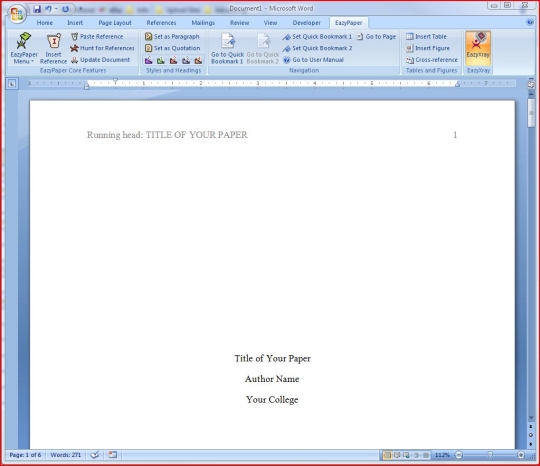Go to next page double-arrow button
This screenshot has height=466, width=540.
[531, 444]
